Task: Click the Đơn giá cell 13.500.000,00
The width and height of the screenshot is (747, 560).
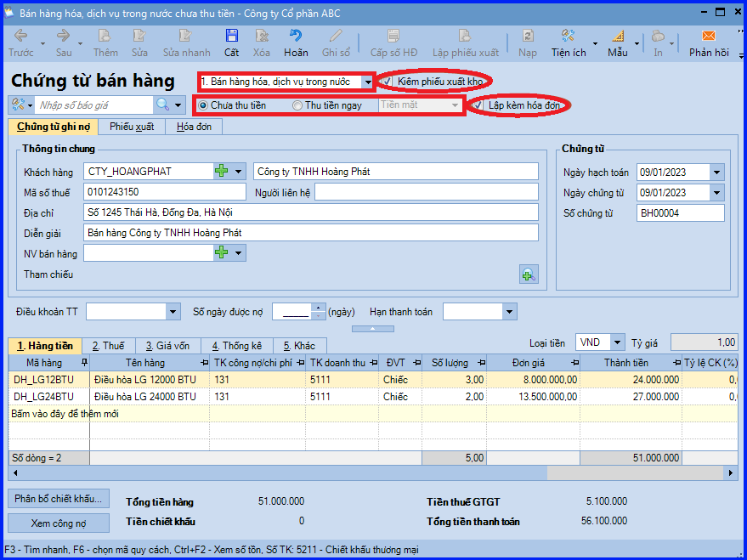Action: (x=534, y=396)
